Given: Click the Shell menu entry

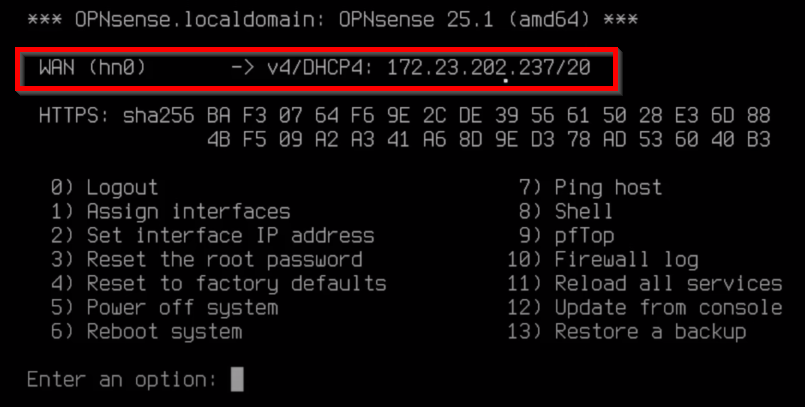Looking at the screenshot, I should [x=566, y=211].
